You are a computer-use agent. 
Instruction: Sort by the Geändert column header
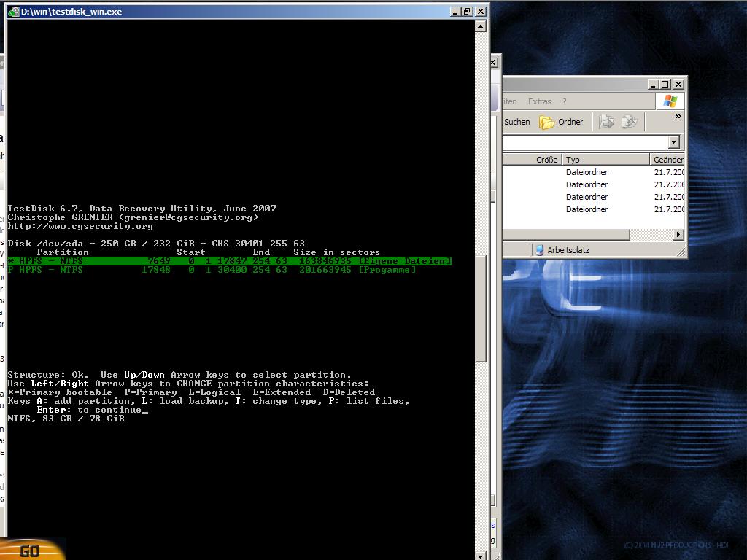pyautogui.click(x=667, y=160)
